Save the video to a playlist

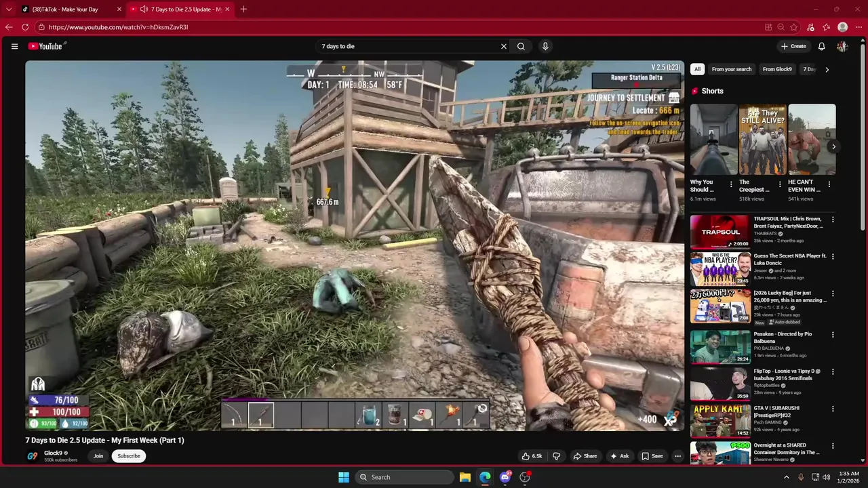tap(652, 456)
